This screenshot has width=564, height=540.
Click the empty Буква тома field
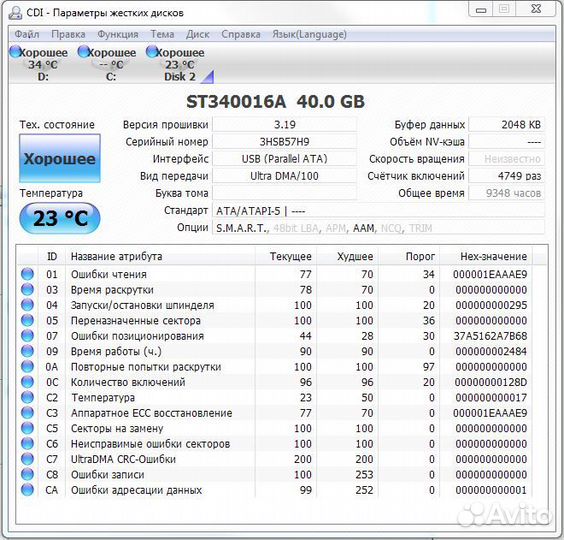pyautogui.click(x=285, y=193)
